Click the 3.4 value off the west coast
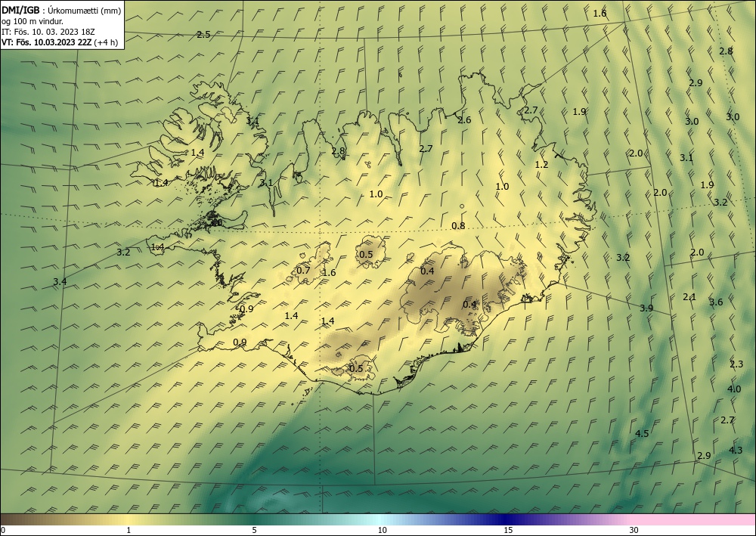This screenshot has height=536, width=756. click(60, 282)
